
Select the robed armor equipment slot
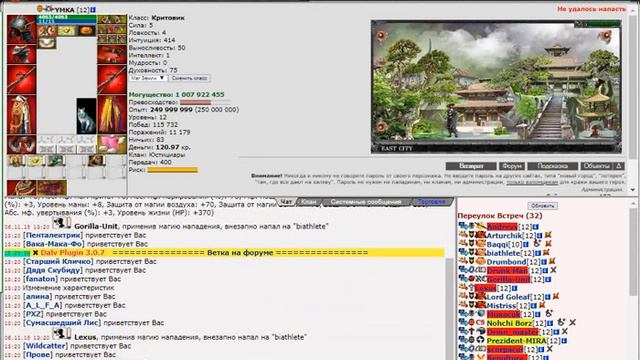click(x=21, y=115)
